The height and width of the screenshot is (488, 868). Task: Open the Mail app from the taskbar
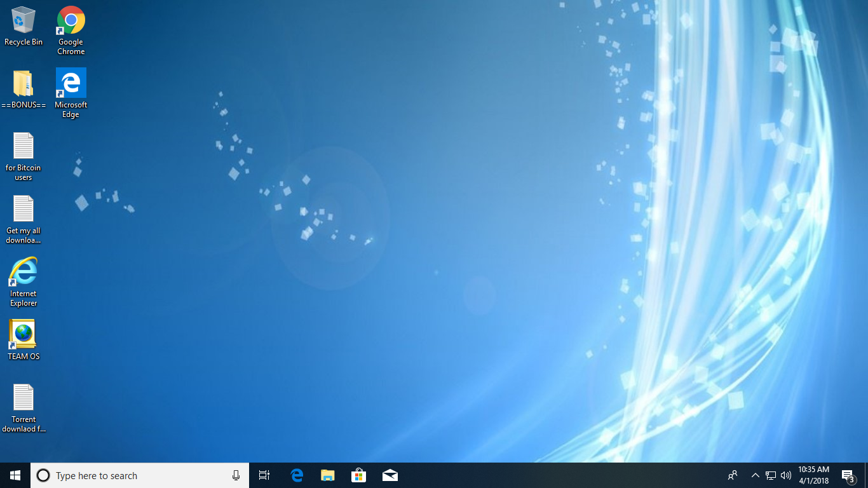[x=390, y=475]
